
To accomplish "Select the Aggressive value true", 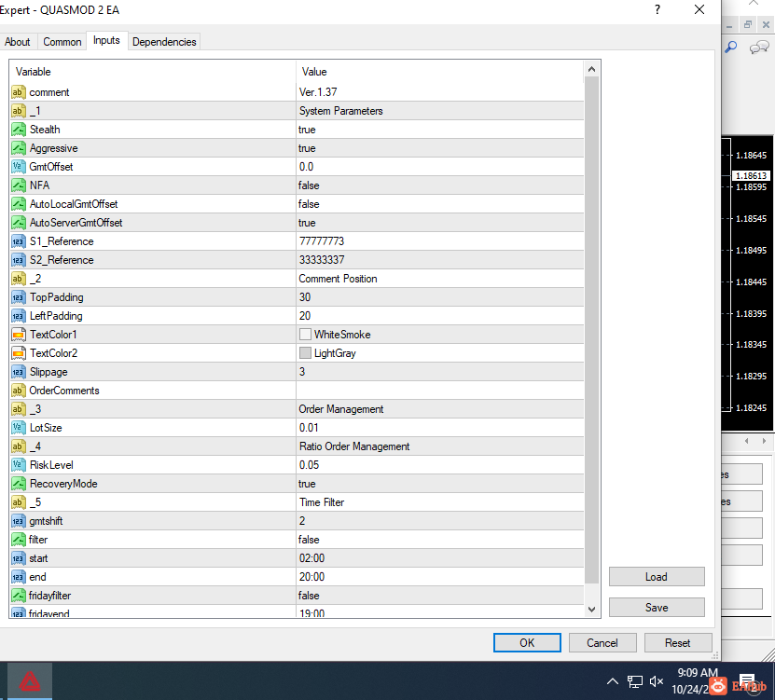I will click(307, 148).
